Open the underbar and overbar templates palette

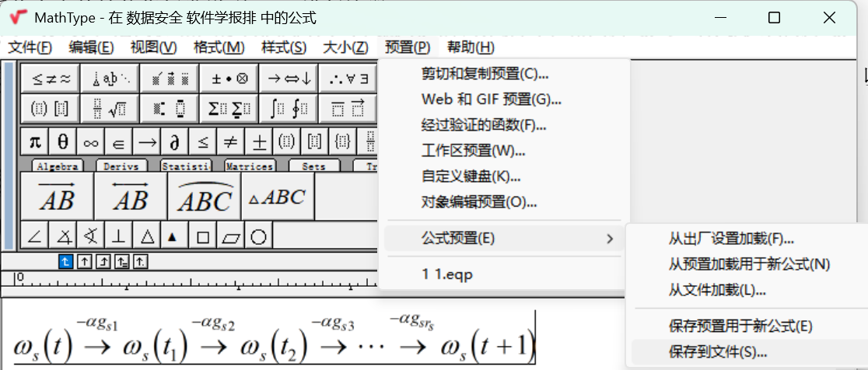tap(348, 108)
